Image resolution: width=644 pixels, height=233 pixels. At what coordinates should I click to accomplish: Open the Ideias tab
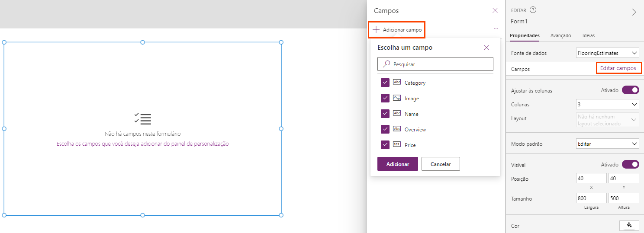coord(589,35)
